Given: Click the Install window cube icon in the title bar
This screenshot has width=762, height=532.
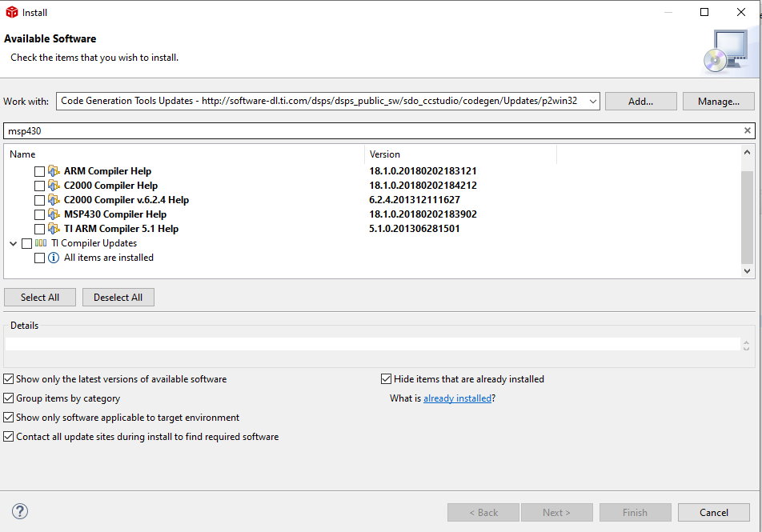Looking at the screenshot, I should click(12, 12).
